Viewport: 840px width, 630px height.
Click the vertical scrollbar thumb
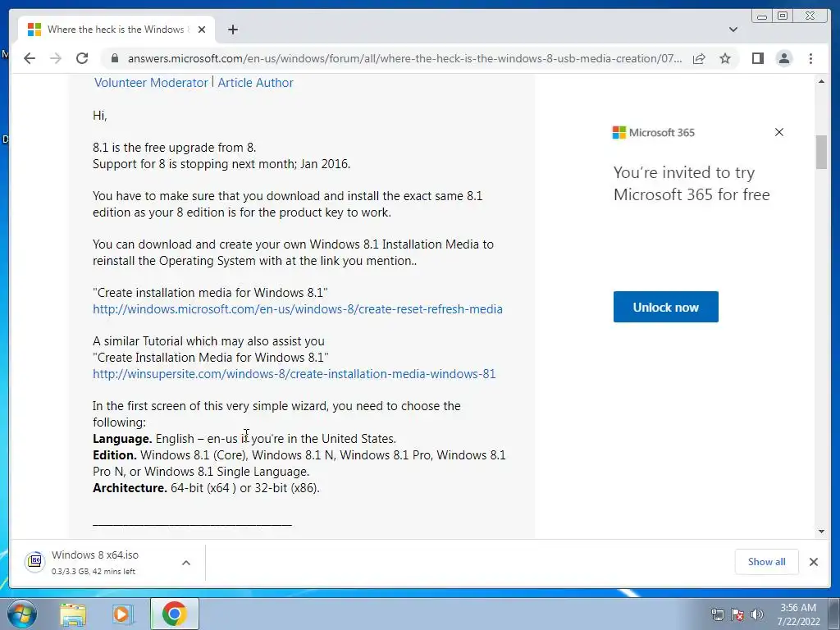point(821,152)
